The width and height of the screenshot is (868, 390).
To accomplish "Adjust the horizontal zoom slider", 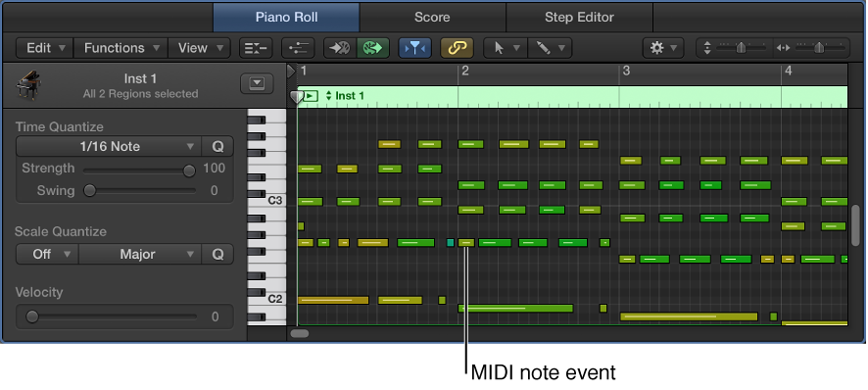I will click(819, 48).
